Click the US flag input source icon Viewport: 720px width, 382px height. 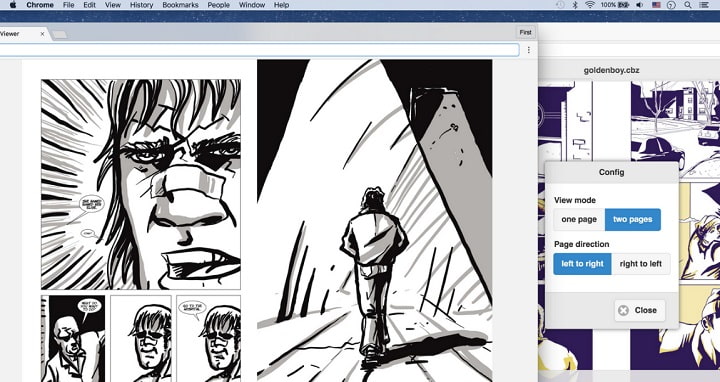[x=656, y=5]
